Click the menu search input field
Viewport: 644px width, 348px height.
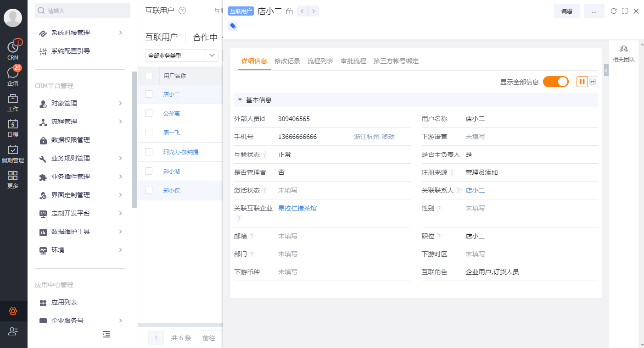coord(83,11)
